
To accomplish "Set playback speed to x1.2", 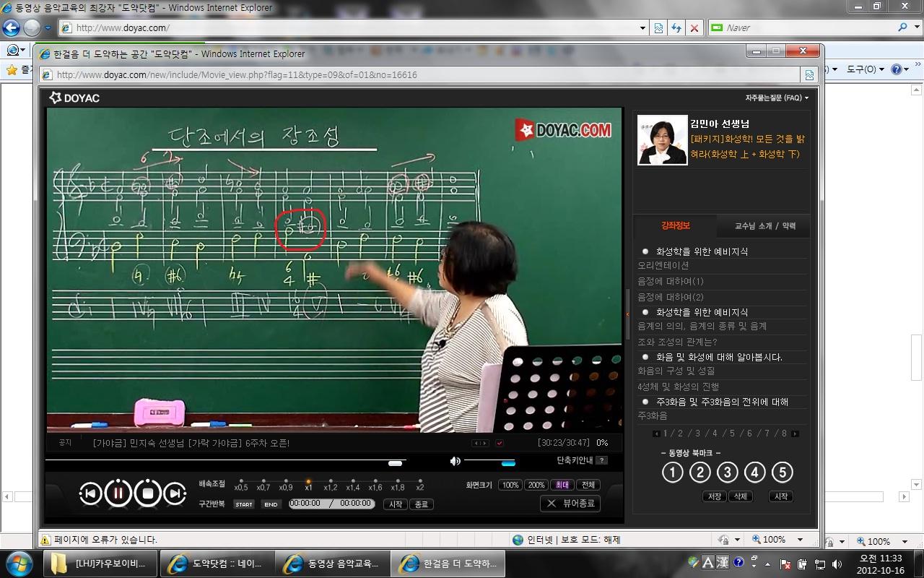I will pyautogui.click(x=331, y=483).
